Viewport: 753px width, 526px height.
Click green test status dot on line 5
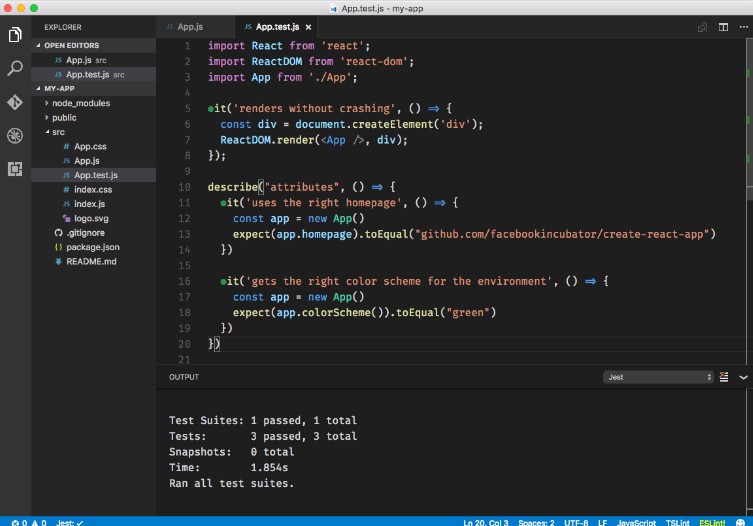tap(211, 108)
